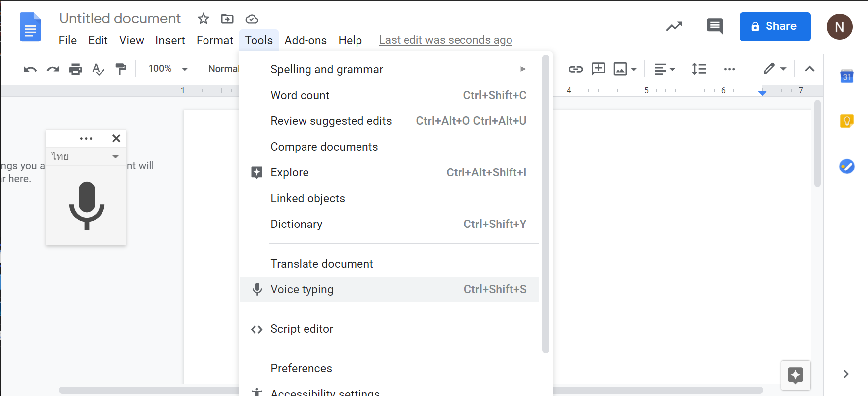The image size is (868, 396).
Task: Open the Google Calendar side panel icon
Action: 847,76
